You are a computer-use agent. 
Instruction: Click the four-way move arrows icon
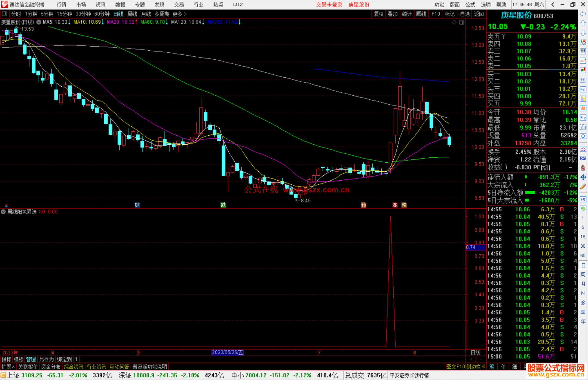click(x=583, y=177)
